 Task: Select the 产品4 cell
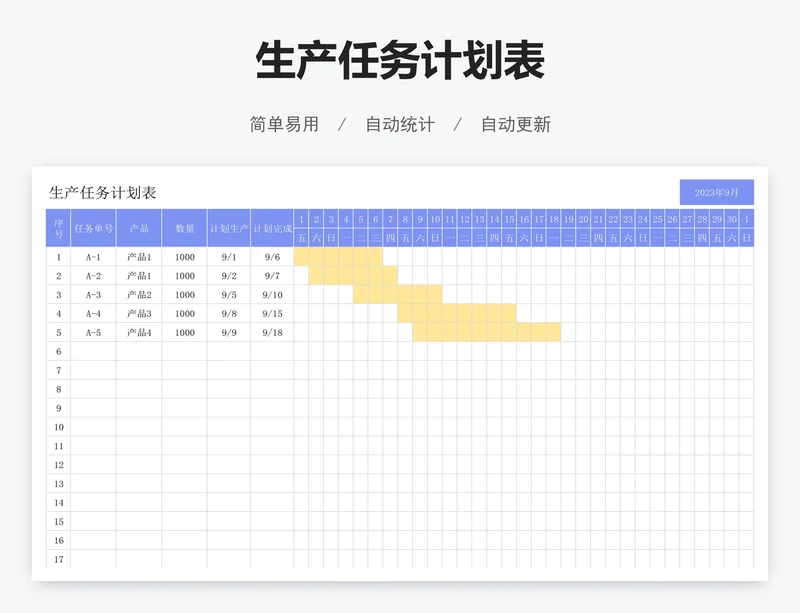(x=139, y=333)
